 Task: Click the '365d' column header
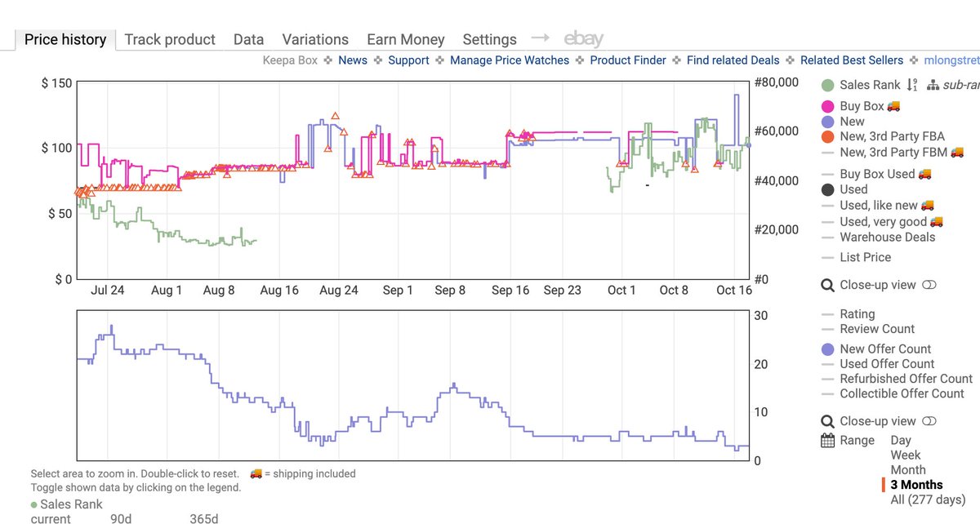coord(203,518)
